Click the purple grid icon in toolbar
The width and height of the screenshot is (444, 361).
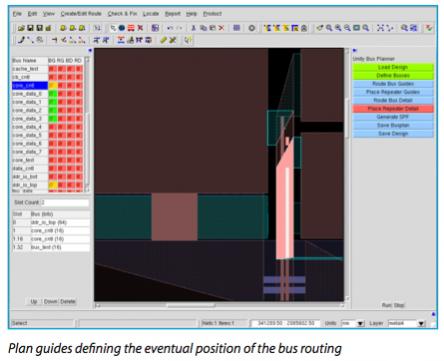point(237,28)
